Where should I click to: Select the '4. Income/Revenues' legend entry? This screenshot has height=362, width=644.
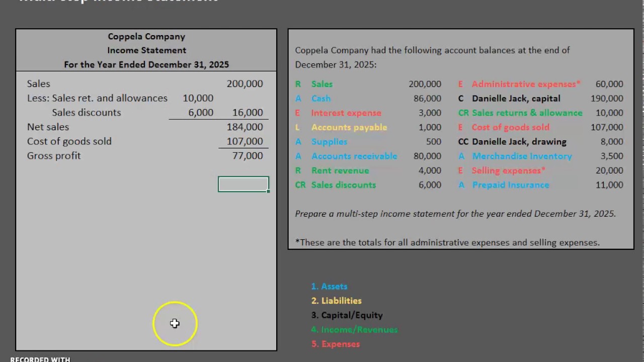(354, 329)
